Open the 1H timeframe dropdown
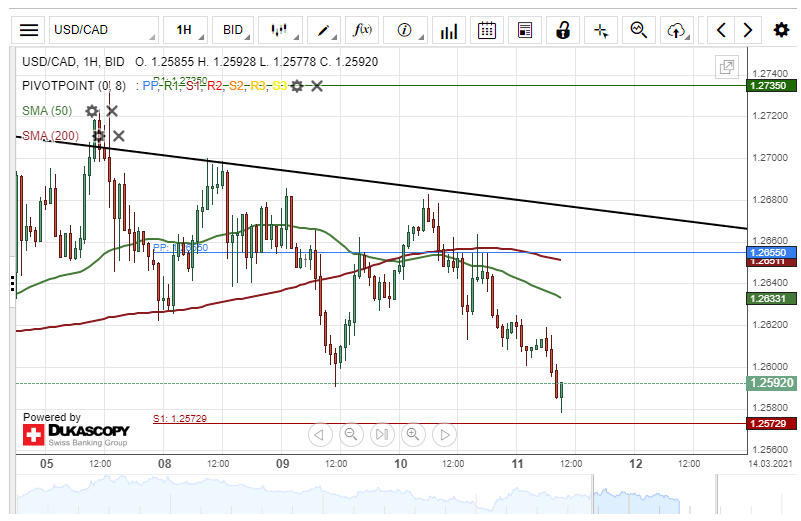The image size is (801, 521). click(x=185, y=30)
